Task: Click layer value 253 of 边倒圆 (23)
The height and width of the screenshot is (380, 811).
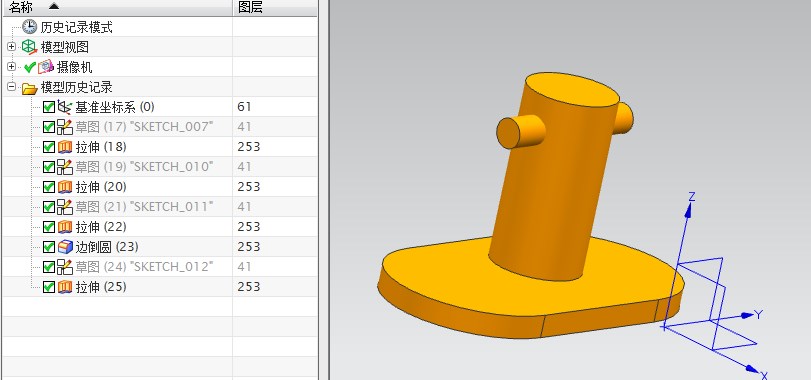Action: (x=249, y=247)
